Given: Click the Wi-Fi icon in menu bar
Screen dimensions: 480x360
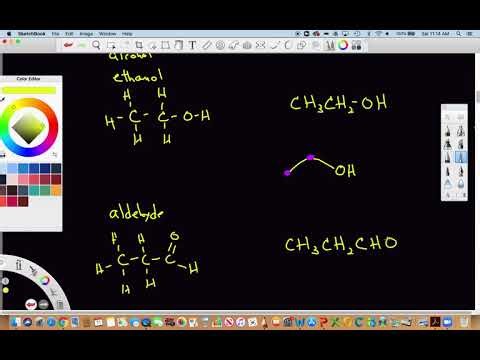Looking at the screenshot, I should pyautogui.click(x=379, y=34).
